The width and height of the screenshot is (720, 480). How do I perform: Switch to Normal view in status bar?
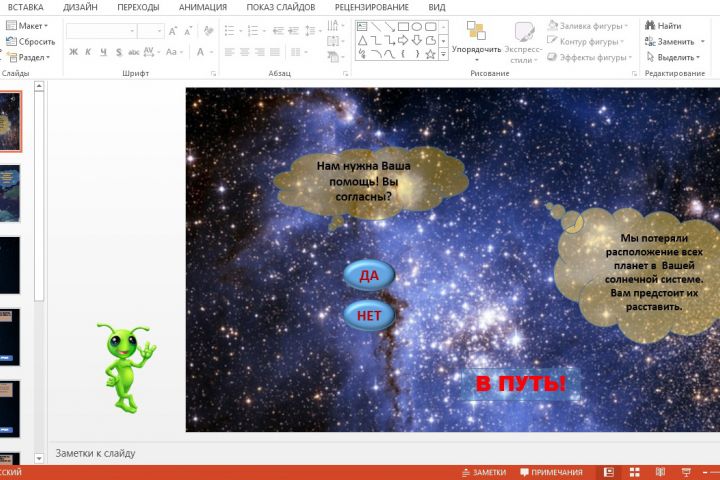click(x=609, y=472)
